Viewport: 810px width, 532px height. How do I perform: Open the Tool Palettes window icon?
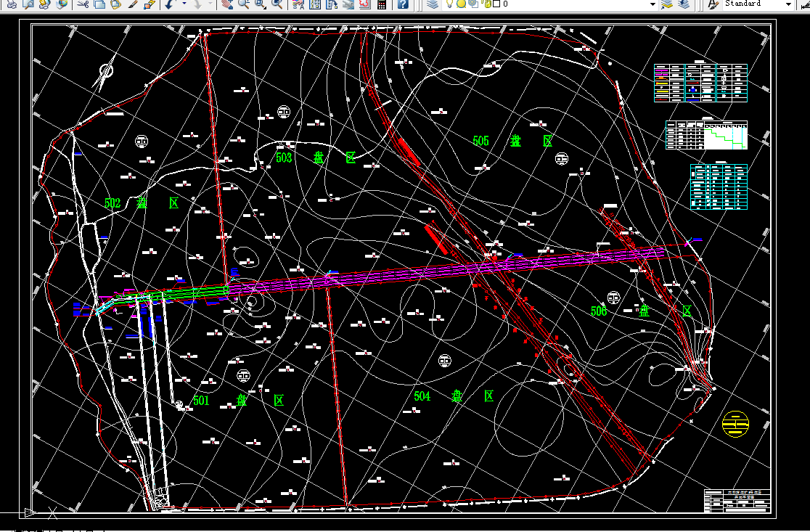(x=331, y=4)
